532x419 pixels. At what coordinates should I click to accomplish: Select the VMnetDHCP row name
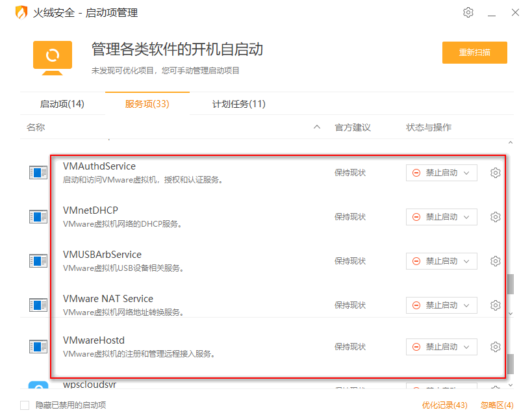(x=90, y=210)
